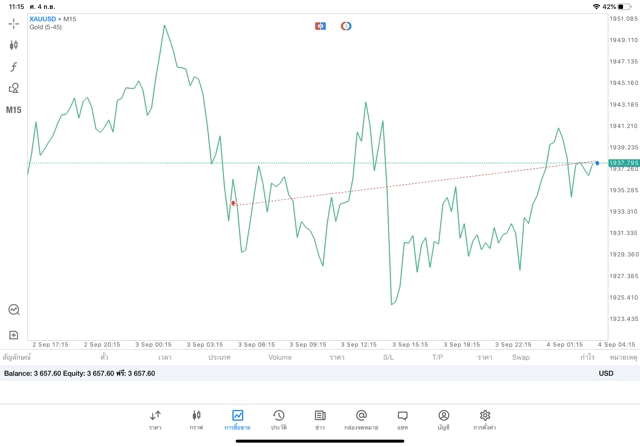Click the red trade entry marker on chart
This screenshot has height=447, width=640.
233,203
